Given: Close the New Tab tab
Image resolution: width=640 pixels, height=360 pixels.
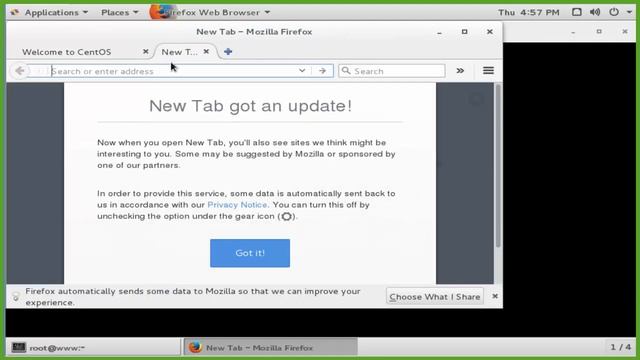Looking at the screenshot, I should pyautogui.click(x=206, y=51).
